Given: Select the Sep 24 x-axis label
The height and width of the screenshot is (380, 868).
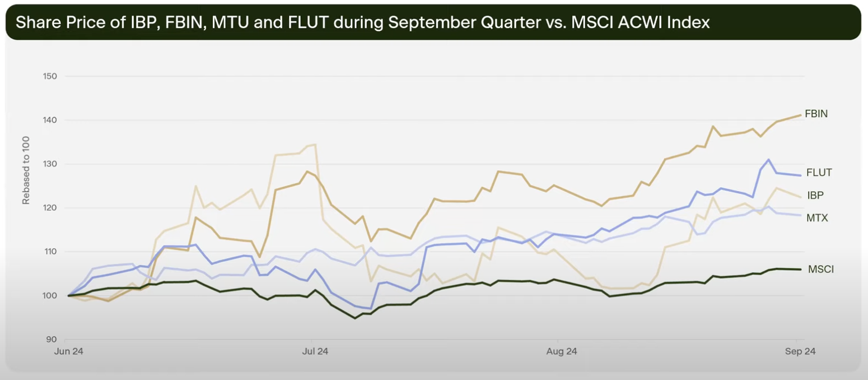Looking at the screenshot, I should coord(800,351).
